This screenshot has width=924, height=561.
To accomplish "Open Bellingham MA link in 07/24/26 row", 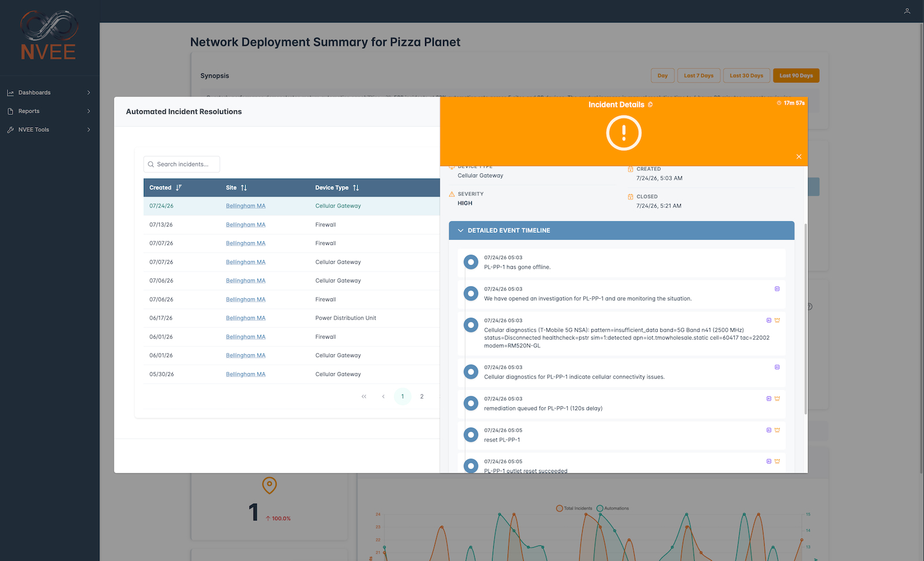I will (x=245, y=206).
